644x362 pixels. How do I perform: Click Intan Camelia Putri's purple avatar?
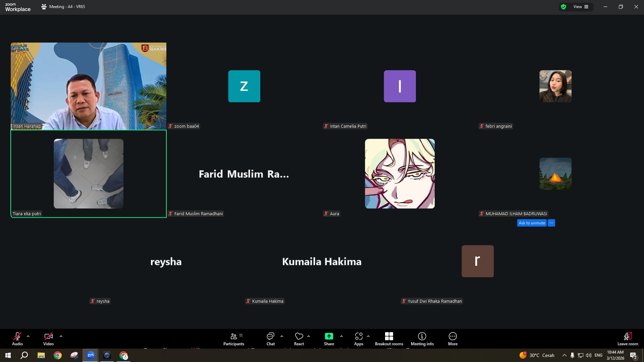click(400, 86)
